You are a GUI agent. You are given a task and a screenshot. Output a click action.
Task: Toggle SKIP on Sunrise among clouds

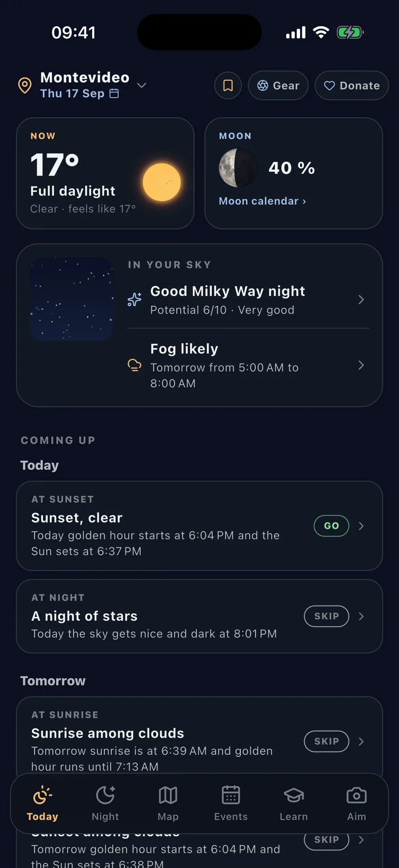pyautogui.click(x=326, y=741)
